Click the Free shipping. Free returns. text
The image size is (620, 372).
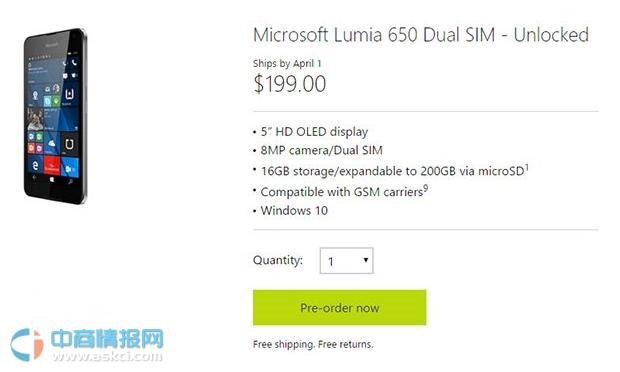[x=313, y=344]
